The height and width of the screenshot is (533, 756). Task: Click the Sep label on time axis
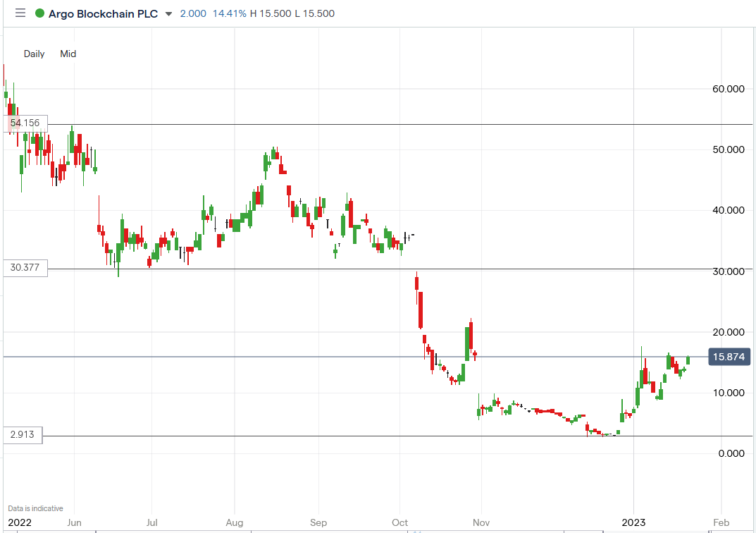point(318,523)
